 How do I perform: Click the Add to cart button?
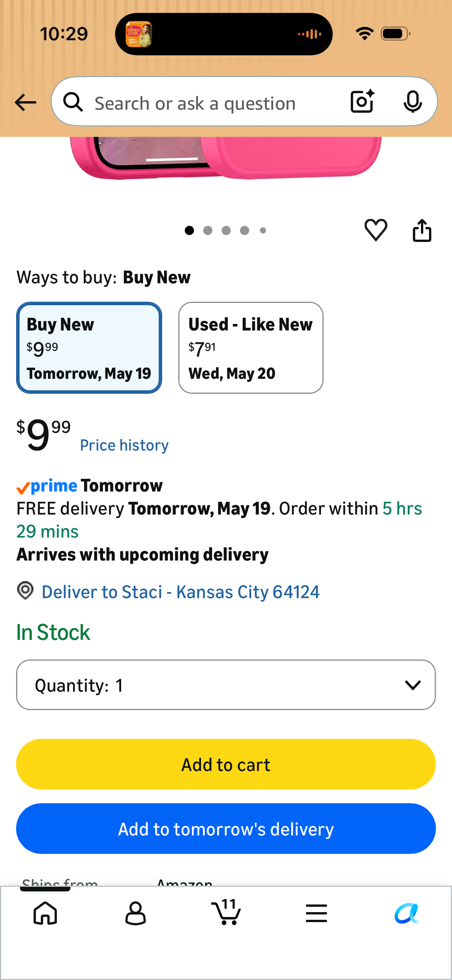coord(226,764)
